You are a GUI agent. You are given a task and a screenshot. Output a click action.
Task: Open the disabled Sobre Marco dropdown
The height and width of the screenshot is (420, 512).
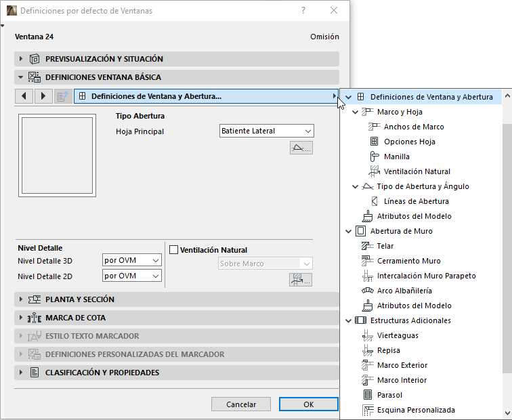pyautogui.click(x=265, y=264)
